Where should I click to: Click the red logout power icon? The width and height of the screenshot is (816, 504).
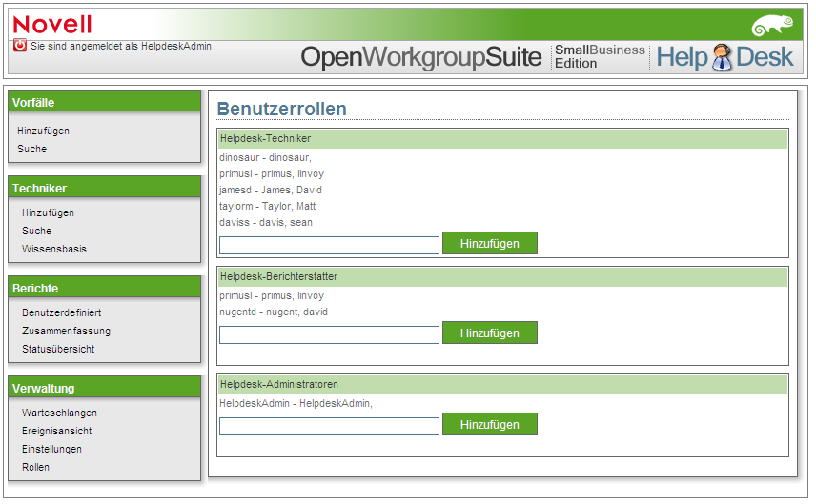coord(20,45)
